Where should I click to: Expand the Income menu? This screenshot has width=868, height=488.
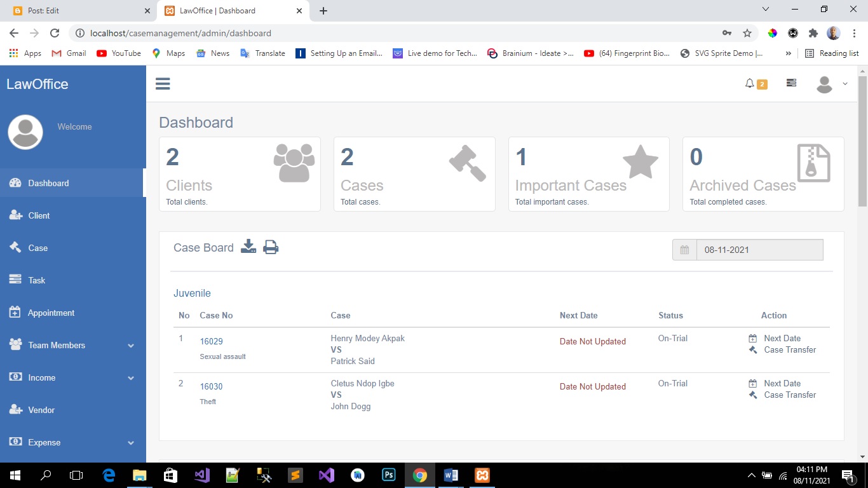coord(42,377)
